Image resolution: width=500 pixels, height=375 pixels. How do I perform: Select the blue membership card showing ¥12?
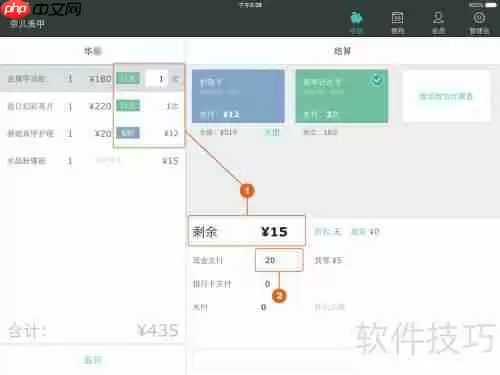coord(238,96)
